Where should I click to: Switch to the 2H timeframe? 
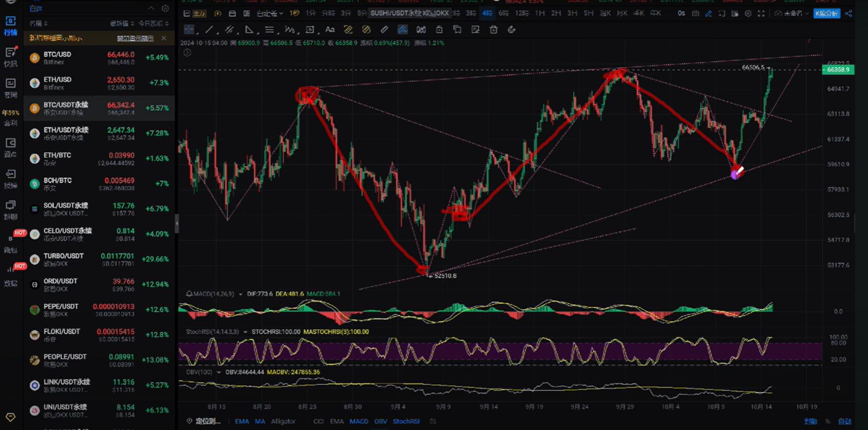click(x=556, y=13)
